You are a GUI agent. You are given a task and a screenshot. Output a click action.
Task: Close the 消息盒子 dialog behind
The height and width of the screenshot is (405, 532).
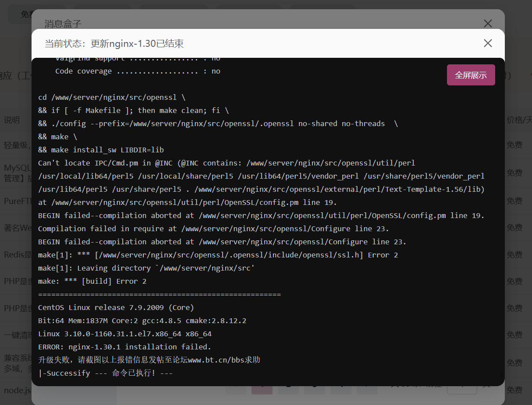click(x=488, y=24)
